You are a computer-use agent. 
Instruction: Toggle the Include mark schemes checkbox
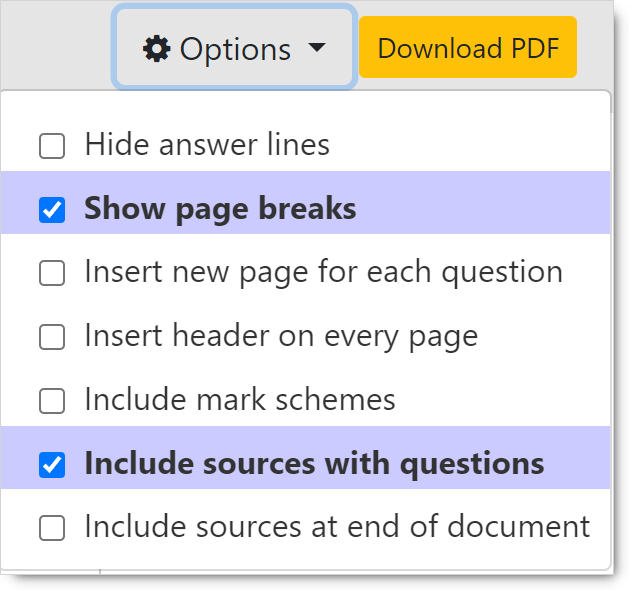tap(52, 401)
